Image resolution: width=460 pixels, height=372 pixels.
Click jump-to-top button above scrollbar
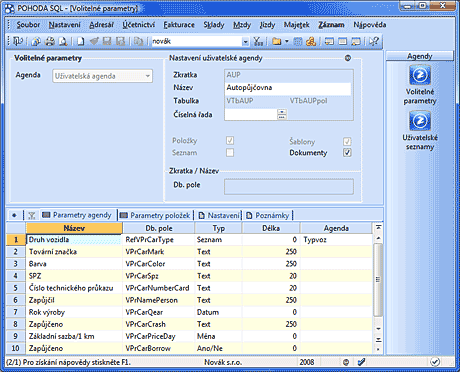(x=378, y=227)
